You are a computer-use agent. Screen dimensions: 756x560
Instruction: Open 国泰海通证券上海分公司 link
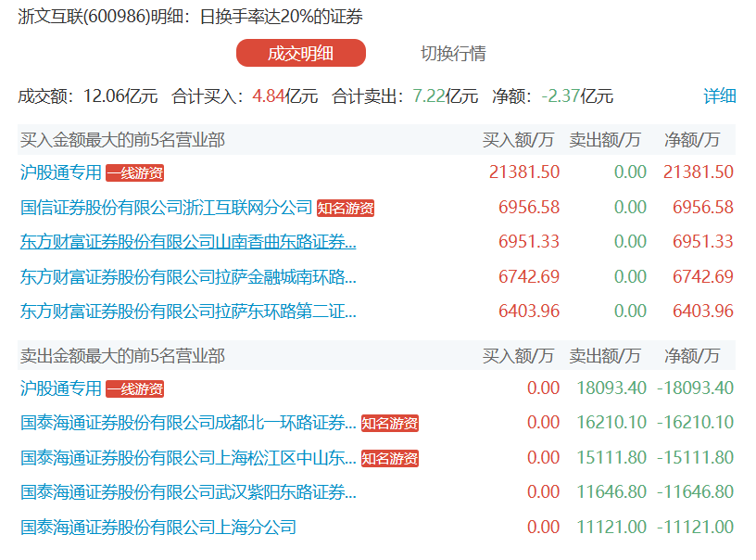pos(158,528)
